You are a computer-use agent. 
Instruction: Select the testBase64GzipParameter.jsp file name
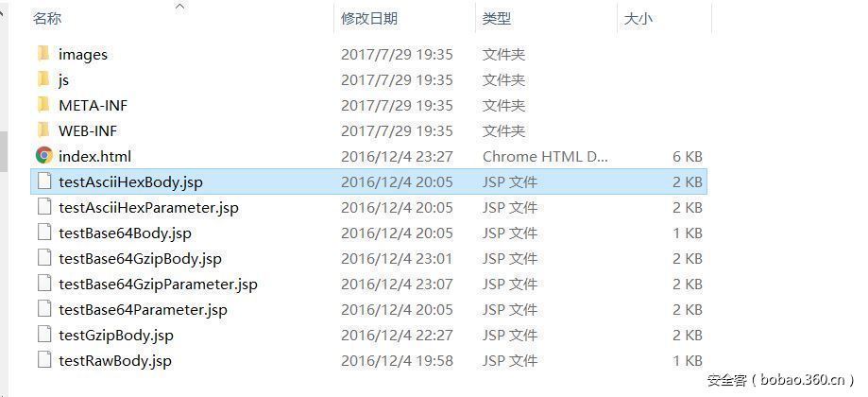(158, 285)
